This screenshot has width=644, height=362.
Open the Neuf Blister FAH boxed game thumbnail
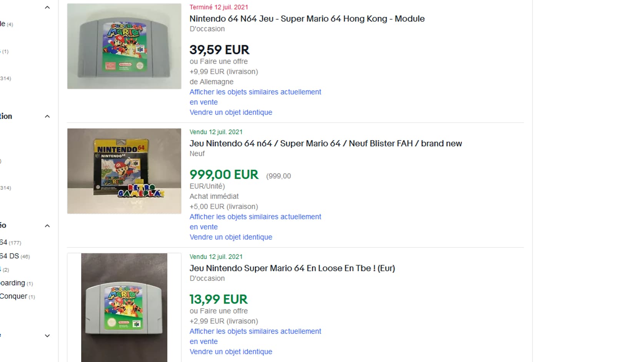click(x=124, y=171)
